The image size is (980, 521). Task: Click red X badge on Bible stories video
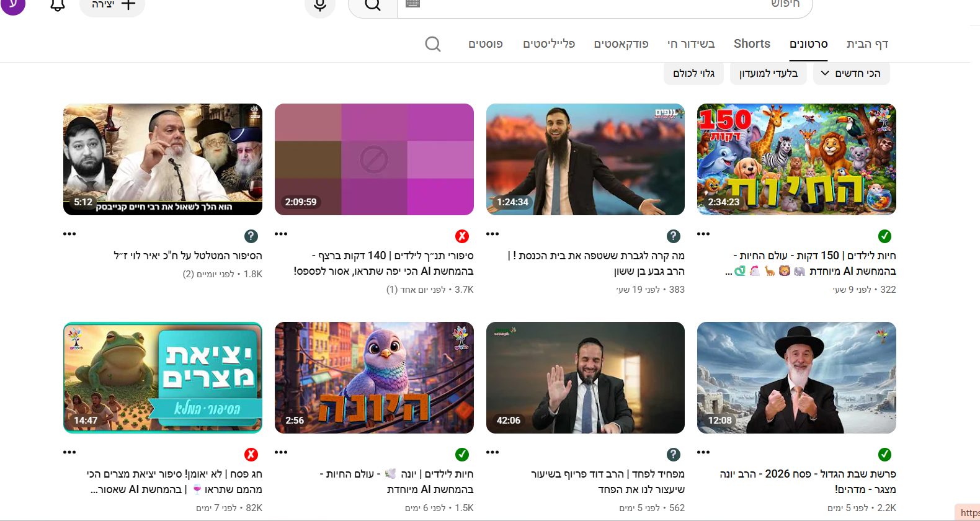coord(462,236)
